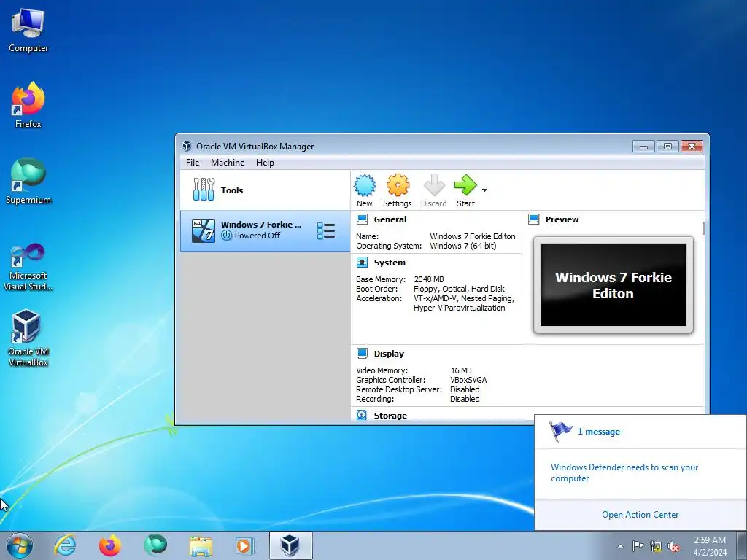Screen dimensions: 747x560
Task: Click the Video Memory value 16 MB
Action: point(461,370)
